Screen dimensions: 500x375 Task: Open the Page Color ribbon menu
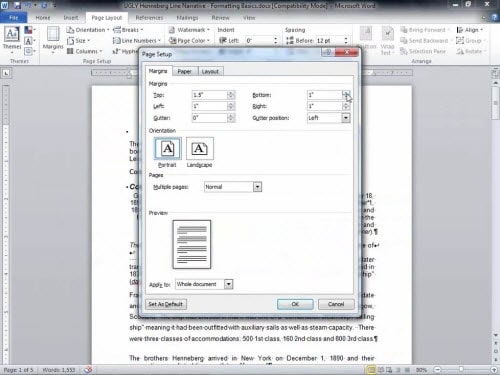pos(189,41)
